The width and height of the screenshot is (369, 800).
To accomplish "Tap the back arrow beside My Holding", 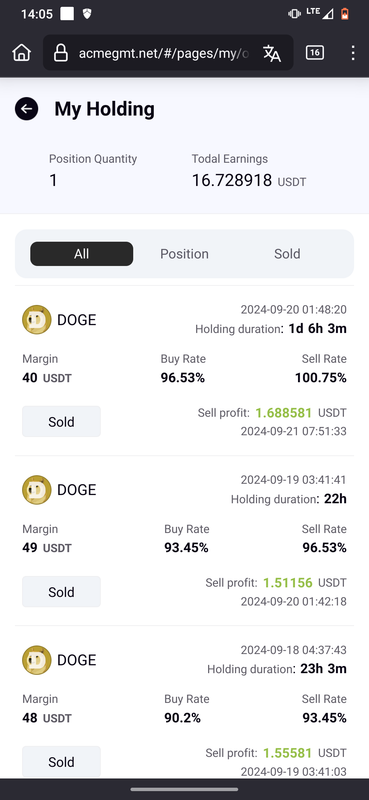I will click(27, 109).
